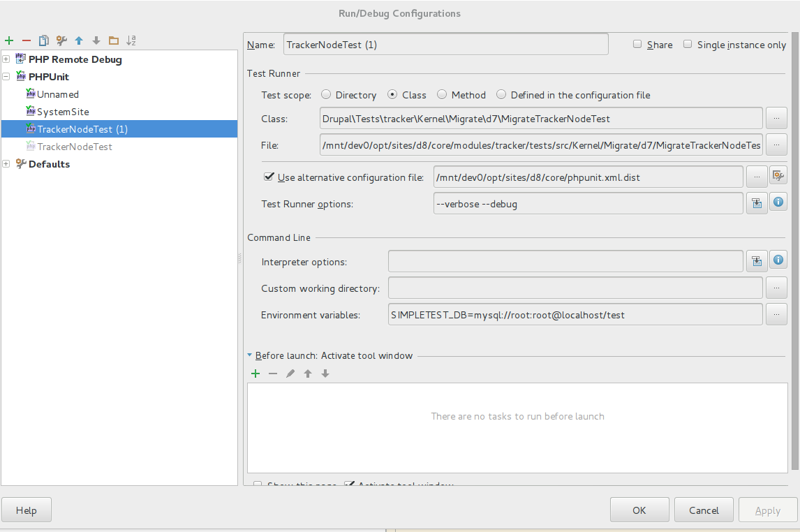Edit alternative configuration file path field

point(588,177)
